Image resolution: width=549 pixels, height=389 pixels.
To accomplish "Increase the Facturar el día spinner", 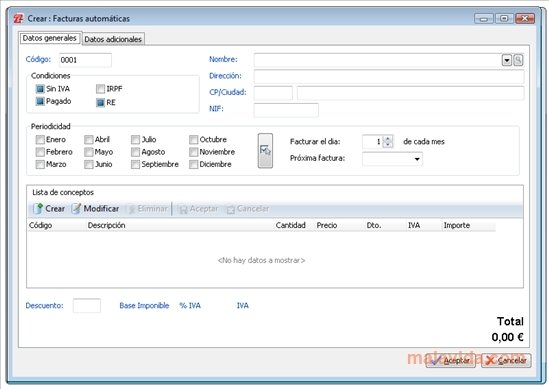I will tap(388, 139).
